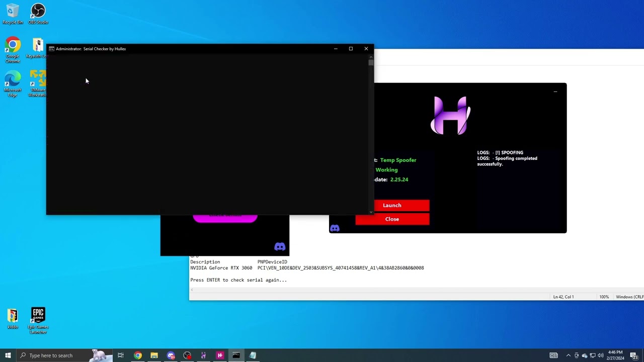Click the console scrollbar up arrow
The image size is (644, 362).
[x=371, y=56]
